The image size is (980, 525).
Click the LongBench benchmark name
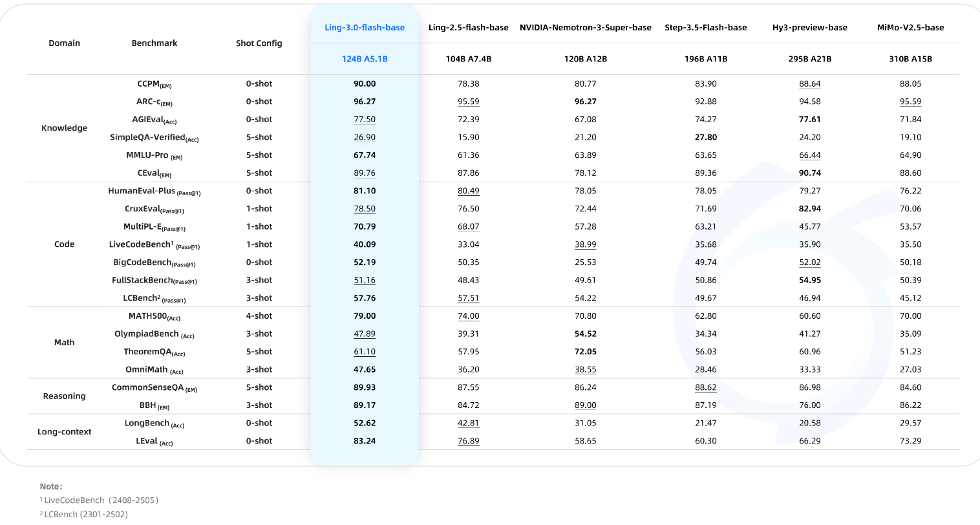point(154,423)
